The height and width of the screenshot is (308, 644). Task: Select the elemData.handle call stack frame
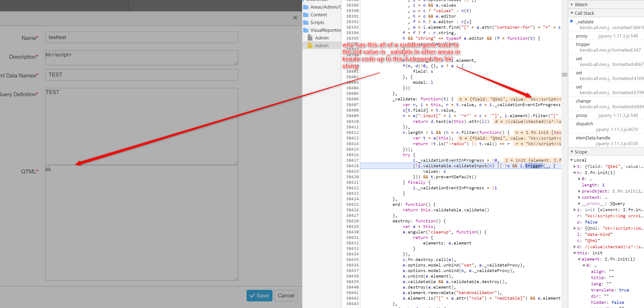[x=606, y=141]
